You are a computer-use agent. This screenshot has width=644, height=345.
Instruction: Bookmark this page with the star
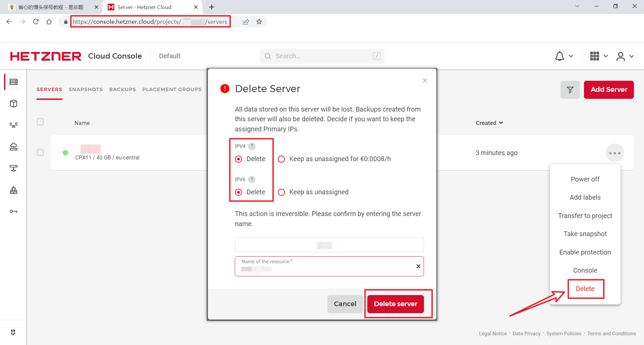click(259, 22)
